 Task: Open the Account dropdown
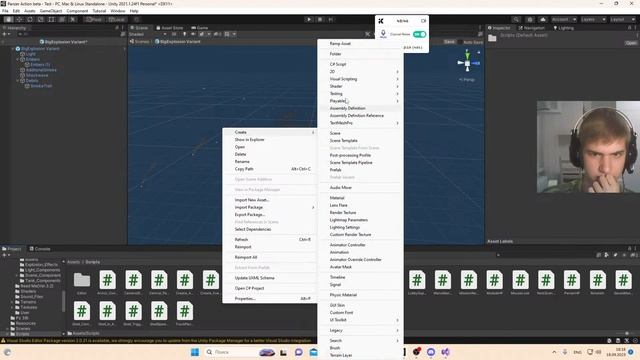[x=564, y=19]
